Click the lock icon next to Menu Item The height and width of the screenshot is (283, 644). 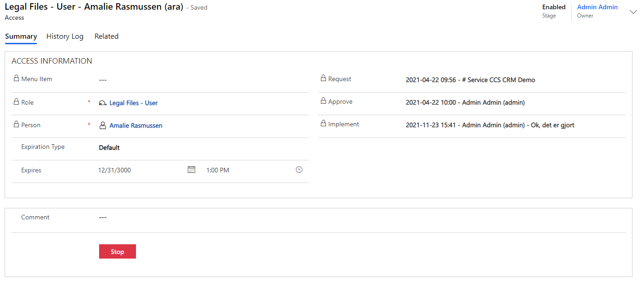(16, 78)
